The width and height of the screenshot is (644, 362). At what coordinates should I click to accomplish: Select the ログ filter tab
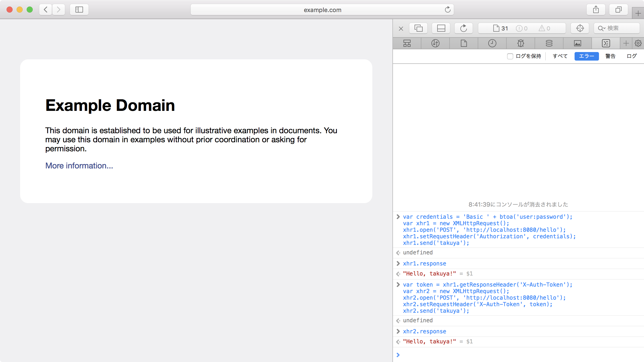pos(631,56)
